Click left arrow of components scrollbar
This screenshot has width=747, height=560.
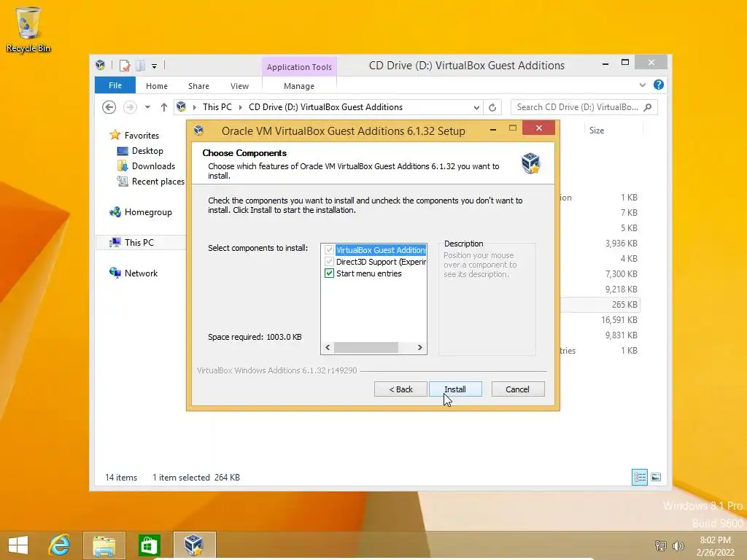(328, 348)
